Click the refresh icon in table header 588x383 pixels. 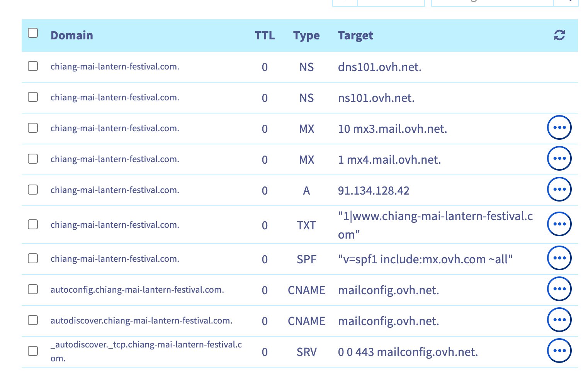click(x=559, y=35)
